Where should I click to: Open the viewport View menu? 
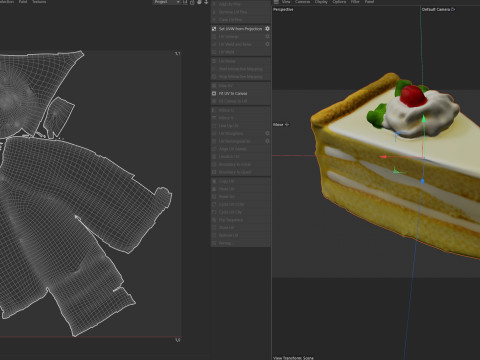coord(286,2)
